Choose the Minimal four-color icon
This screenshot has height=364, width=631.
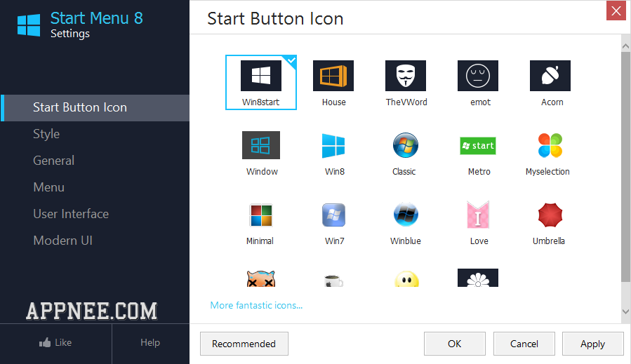[x=261, y=215]
